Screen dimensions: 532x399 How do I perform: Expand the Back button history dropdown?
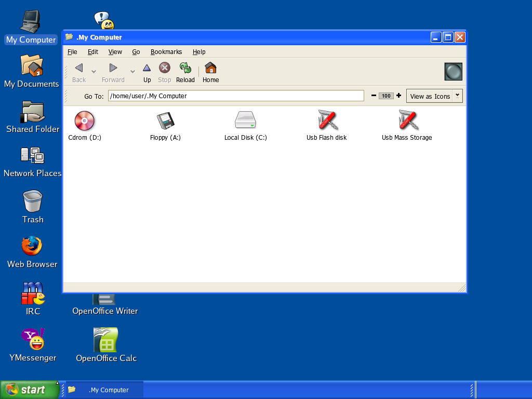[94, 72]
